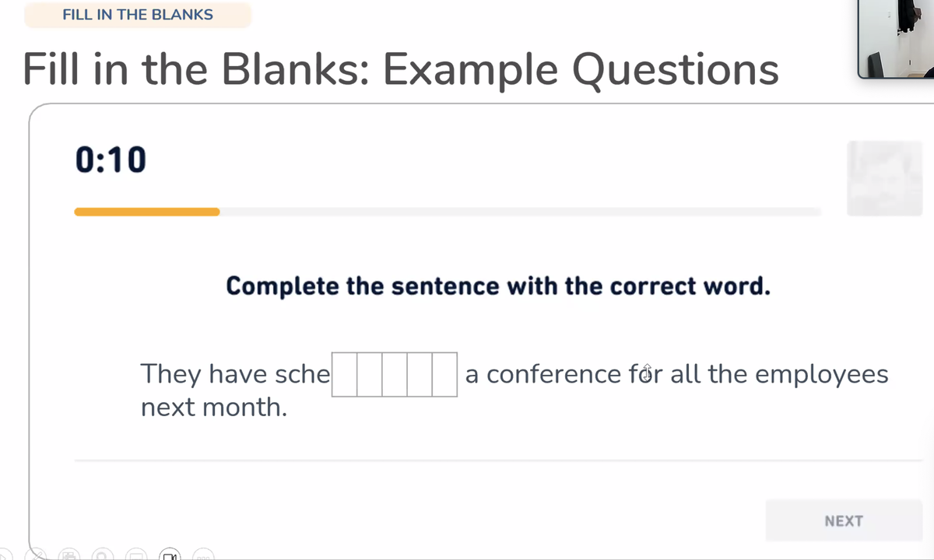Image resolution: width=934 pixels, height=560 pixels.
Task: Click the fourth letter box of the blank
Action: click(420, 375)
